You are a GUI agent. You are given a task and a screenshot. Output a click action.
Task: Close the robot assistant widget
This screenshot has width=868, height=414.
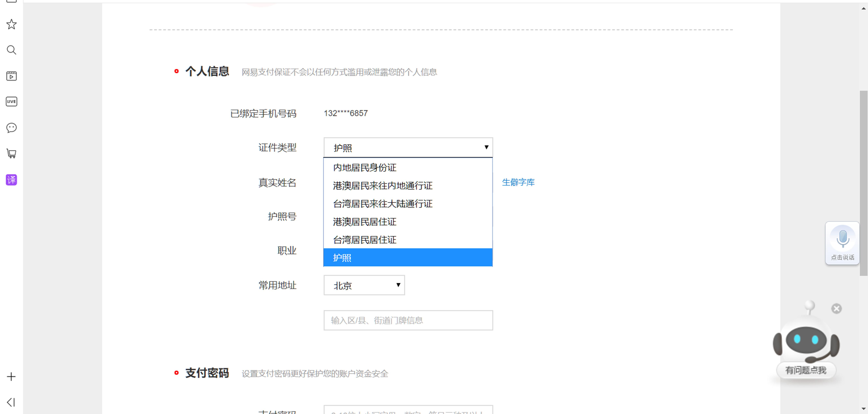pyautogui.click(x=836, y=309)
